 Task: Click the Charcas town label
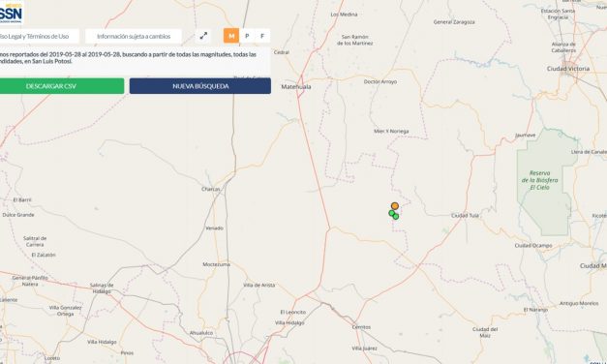point(211,189)
